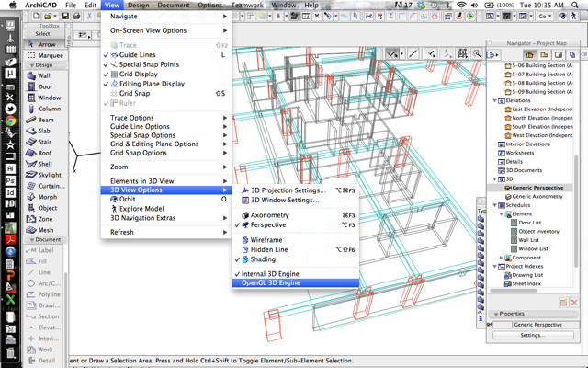Image resolution: width=588 pixels, height=368 pixels.
Task: Select the Slab tool
Action: (45, 131)
